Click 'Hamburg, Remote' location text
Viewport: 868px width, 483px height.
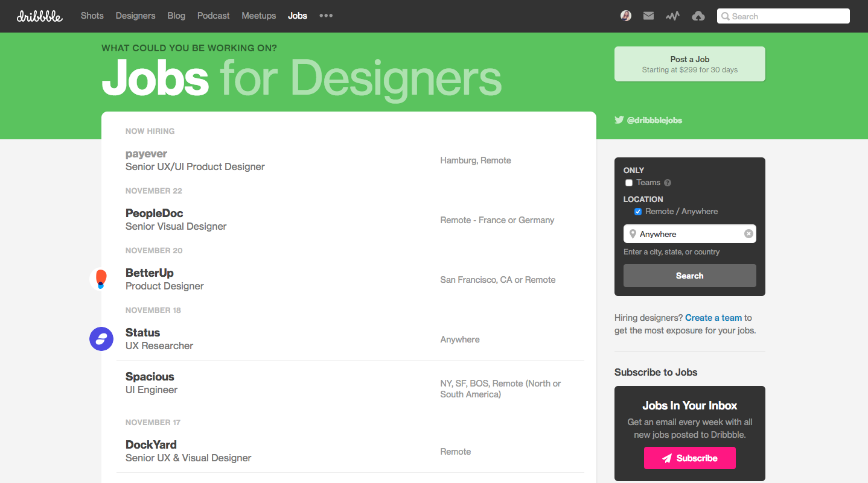[x=476, y=160]
